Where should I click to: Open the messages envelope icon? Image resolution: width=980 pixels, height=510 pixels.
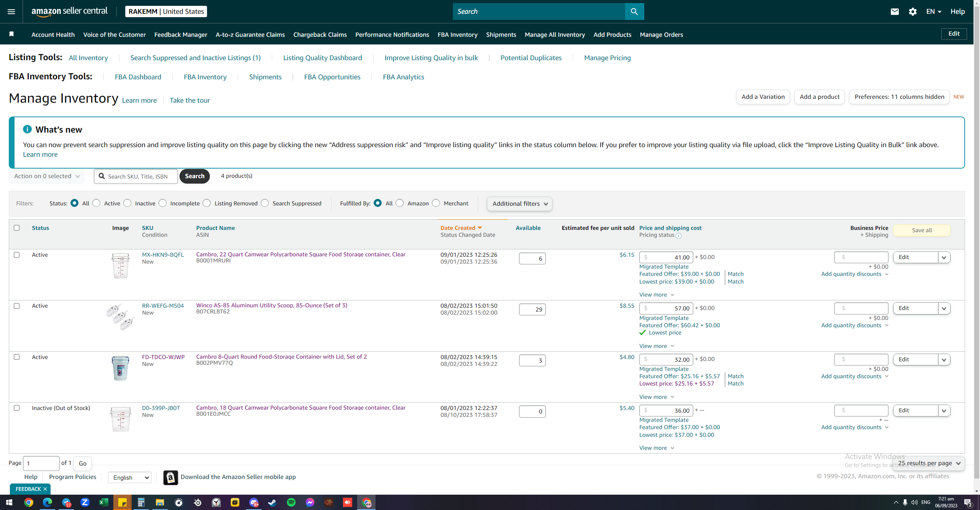pos(895,11)
